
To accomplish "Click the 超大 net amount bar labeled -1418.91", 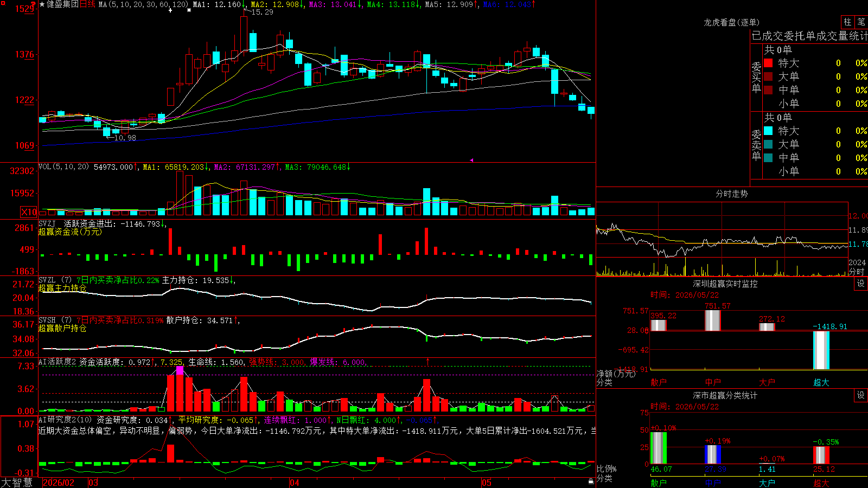I will point(821,350).
